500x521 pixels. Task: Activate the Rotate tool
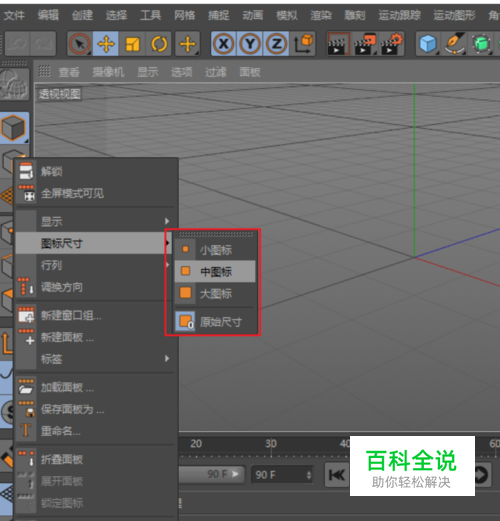coord(159,44)
